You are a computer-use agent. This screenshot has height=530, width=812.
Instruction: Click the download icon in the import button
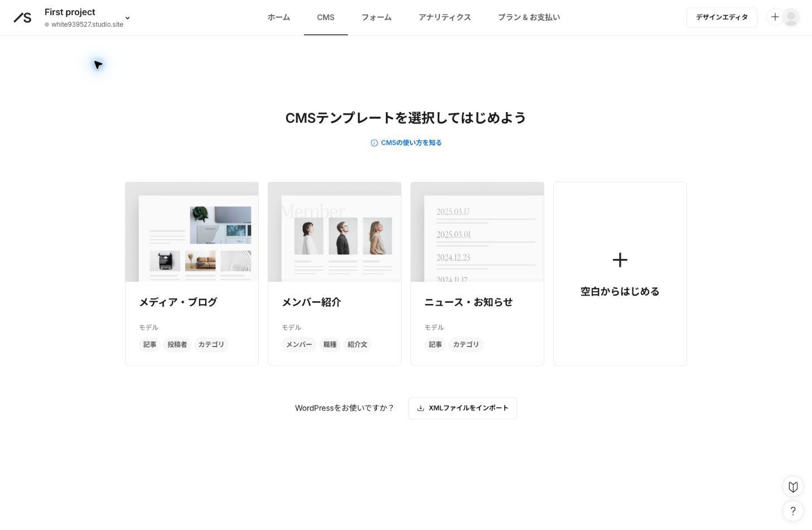pos(420,408)
